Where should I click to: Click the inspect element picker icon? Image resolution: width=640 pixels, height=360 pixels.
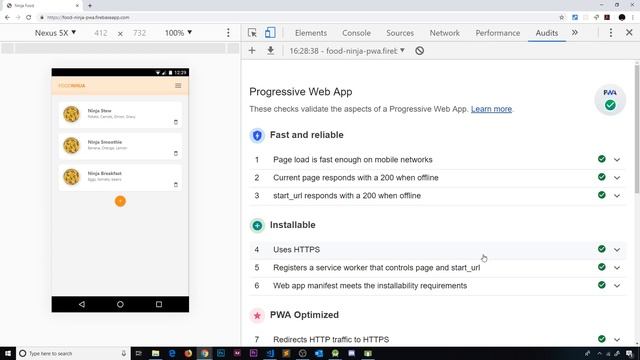[252, 33]
